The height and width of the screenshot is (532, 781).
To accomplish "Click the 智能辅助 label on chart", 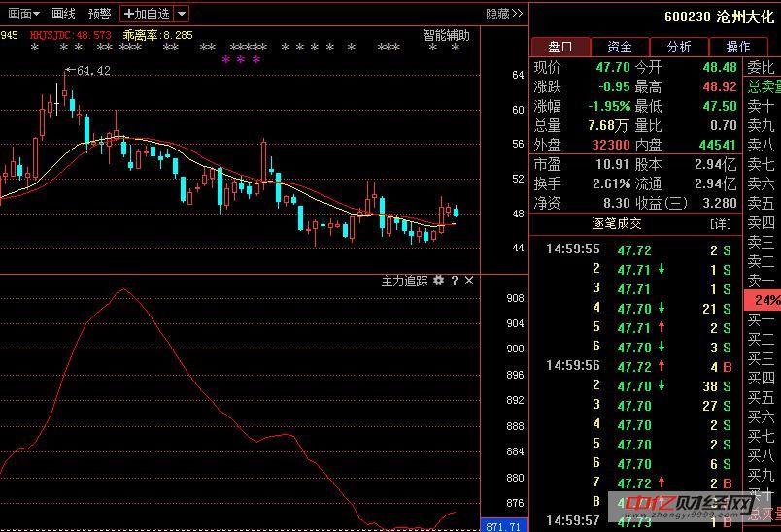I will click(x=446, y=35).
